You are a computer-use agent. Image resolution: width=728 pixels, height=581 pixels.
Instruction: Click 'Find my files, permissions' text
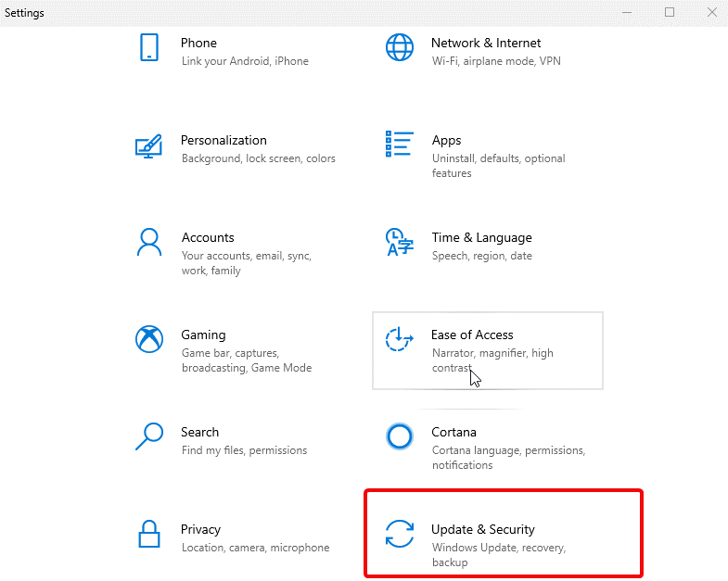(244, 450)
